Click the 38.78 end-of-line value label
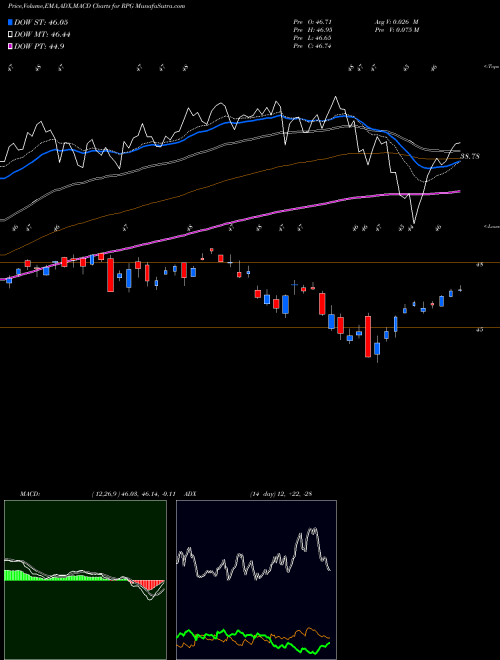This screenshot has height=660, width=500. click(470, 157)
